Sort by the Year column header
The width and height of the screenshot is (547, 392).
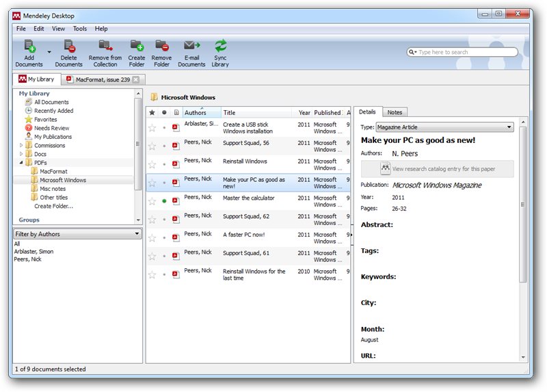(x=304, y=112)
